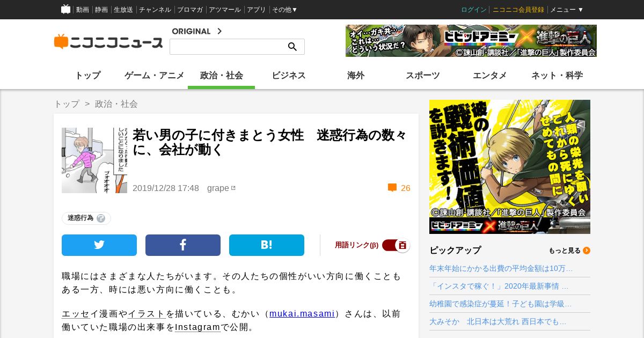Screen dimensions: 644x338
Task: Click the date 2019/12/28 17:48
Action: [x=166, y=188]
